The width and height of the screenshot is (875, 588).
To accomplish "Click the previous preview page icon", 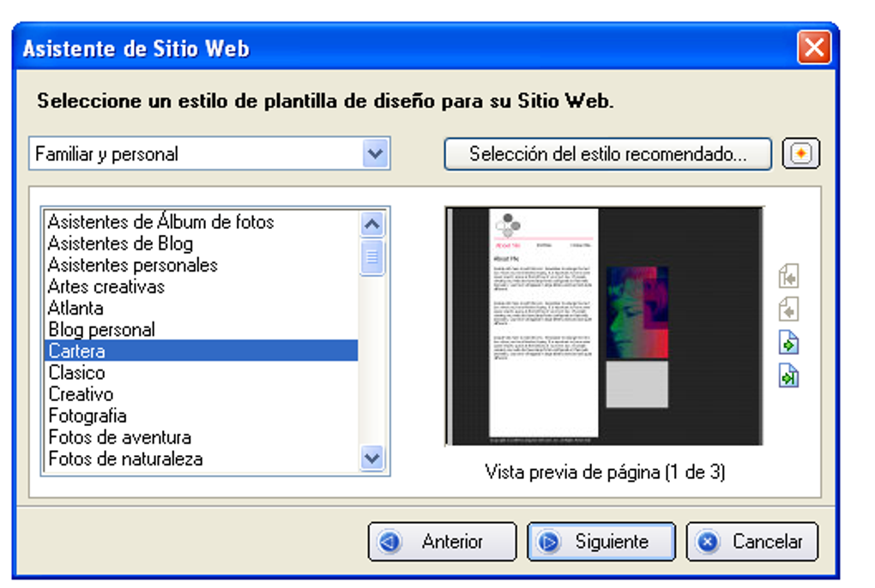I will pos(787,309).
